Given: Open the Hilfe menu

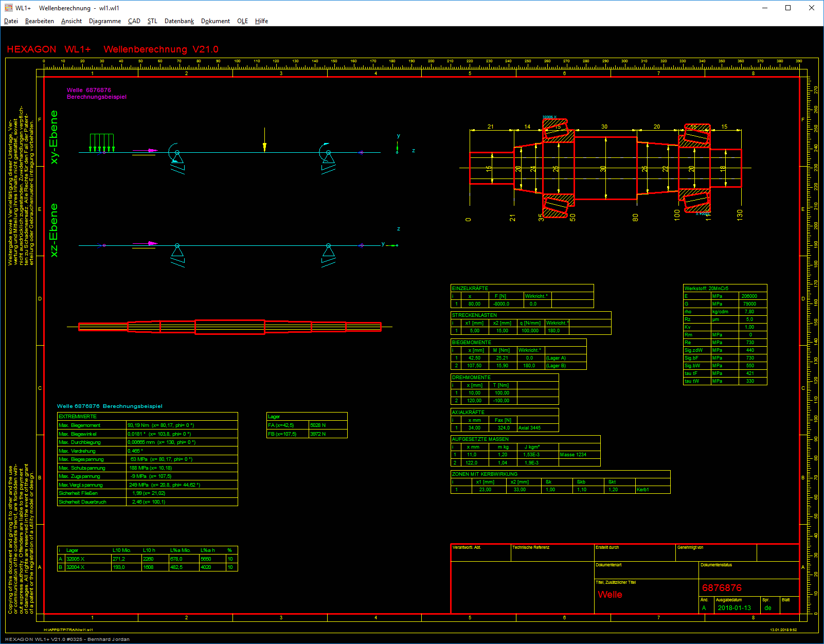Looking at the screenshot, I should [x=261, y=21].
